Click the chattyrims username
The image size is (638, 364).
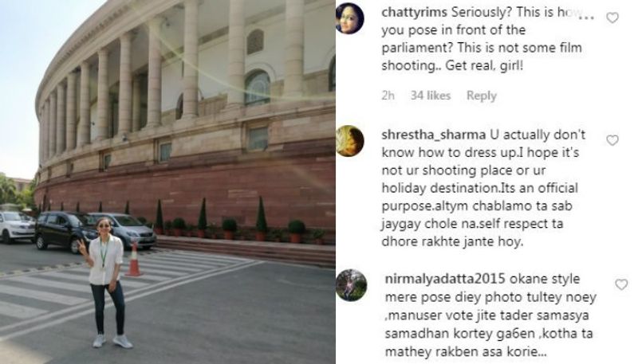coord(414,13)
